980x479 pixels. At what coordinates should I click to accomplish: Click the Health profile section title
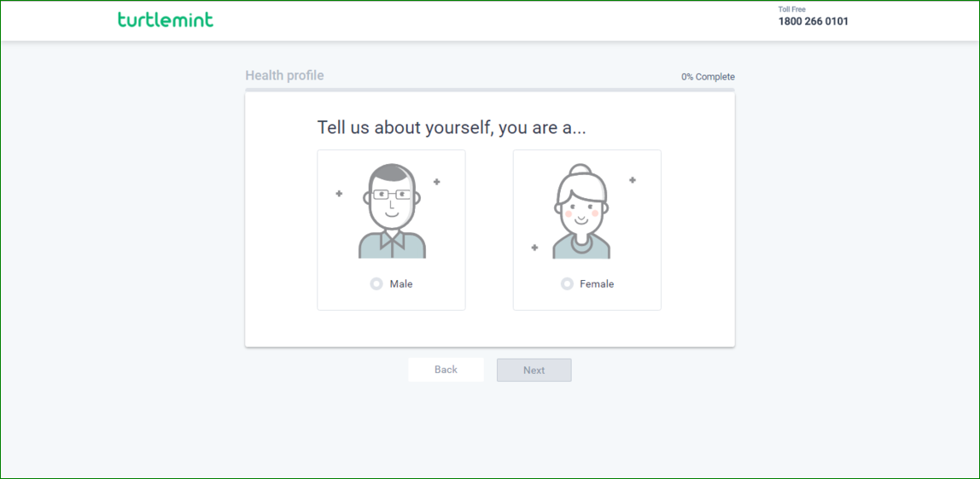(x=284, y=75)
